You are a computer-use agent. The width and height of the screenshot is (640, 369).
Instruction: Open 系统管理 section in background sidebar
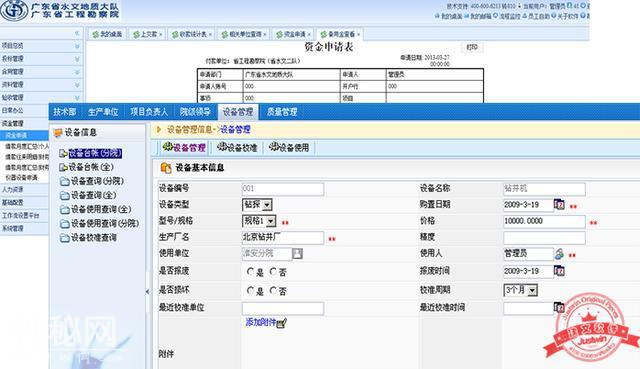point(24,229)
